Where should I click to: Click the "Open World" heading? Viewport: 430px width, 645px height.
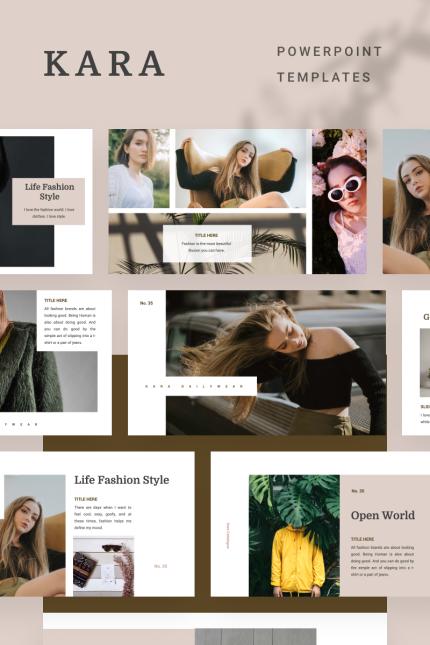coord(383,515)
